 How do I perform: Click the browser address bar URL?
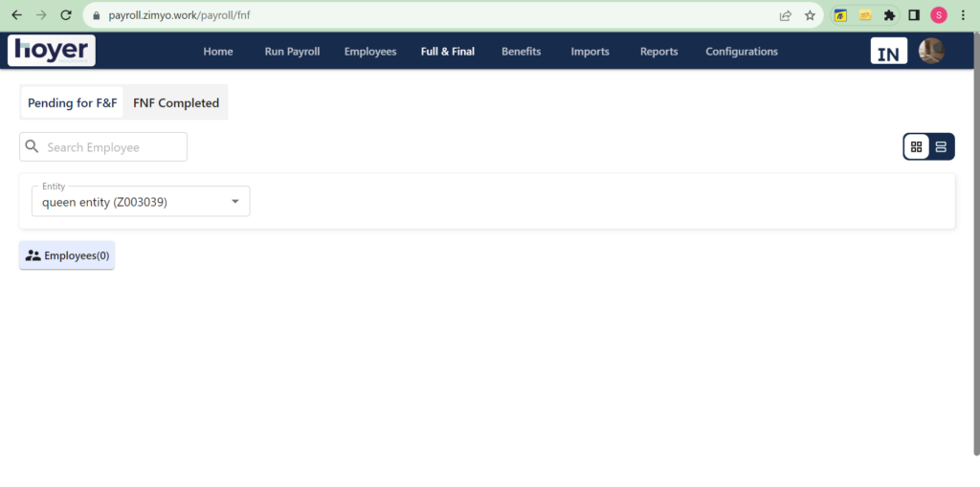coord(179,15)
